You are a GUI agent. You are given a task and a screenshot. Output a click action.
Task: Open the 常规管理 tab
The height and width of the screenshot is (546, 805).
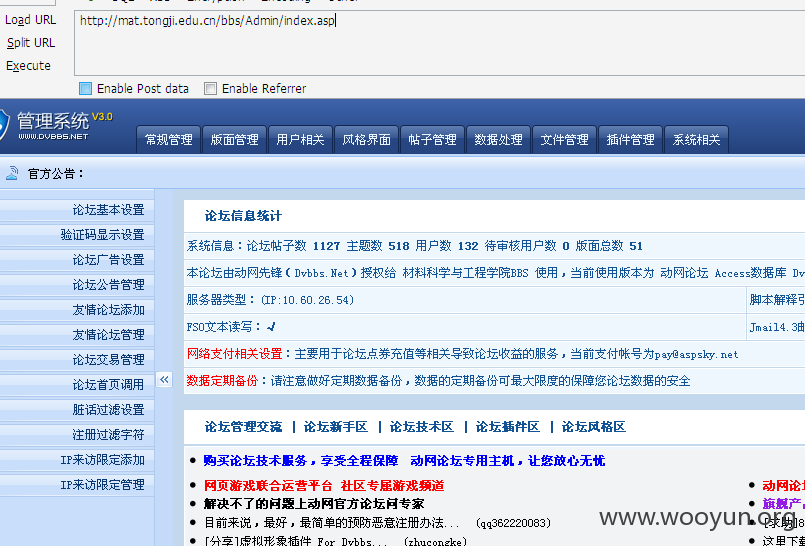(168, 140)
